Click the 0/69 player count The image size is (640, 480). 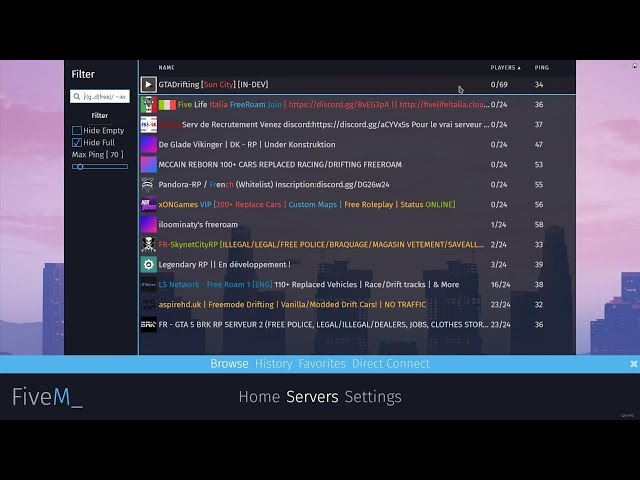[x=499, y=85]
